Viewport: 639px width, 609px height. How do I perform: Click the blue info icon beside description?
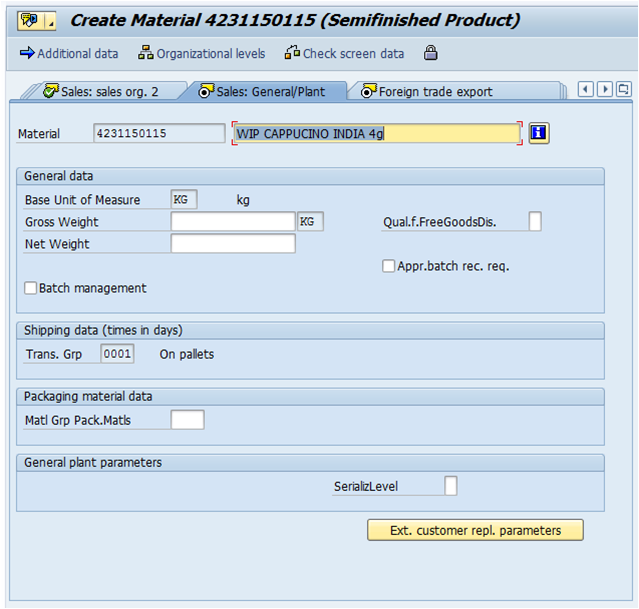coord(539,133)
